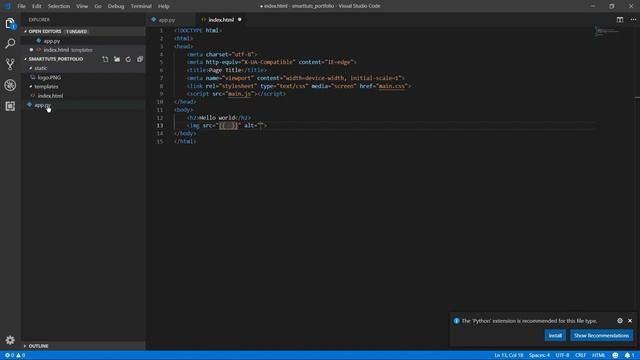
Task: Open the Selection menu
Action: (x=59, y=6)
